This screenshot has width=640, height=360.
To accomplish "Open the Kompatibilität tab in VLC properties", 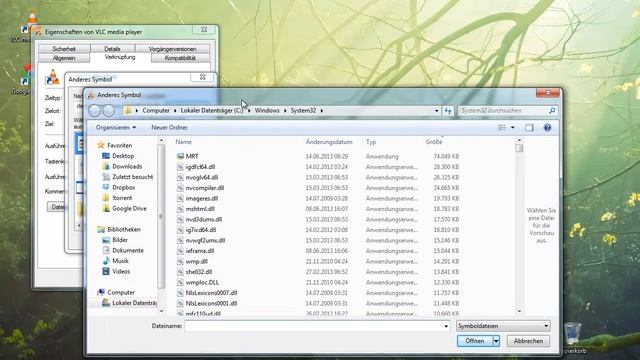I will [180, 58].
